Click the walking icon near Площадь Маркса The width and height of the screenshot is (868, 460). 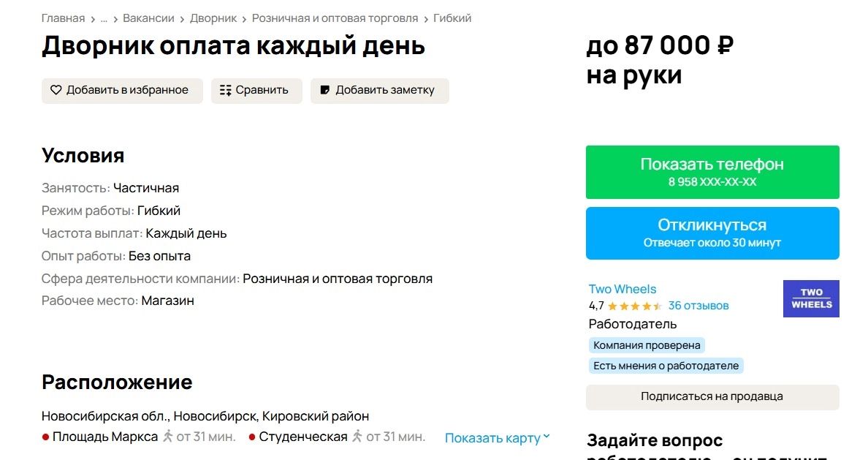pos(168,437)
